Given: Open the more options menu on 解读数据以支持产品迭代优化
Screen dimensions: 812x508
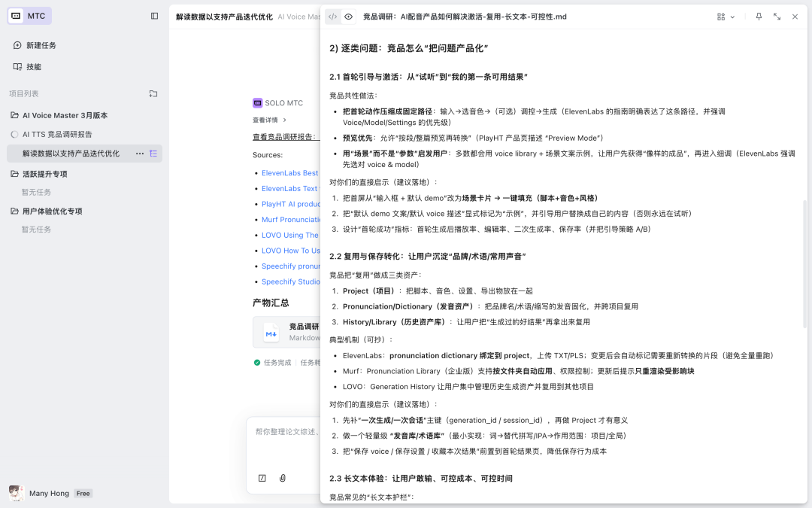Looking at the screenshot, I should (x=141, y=153).
